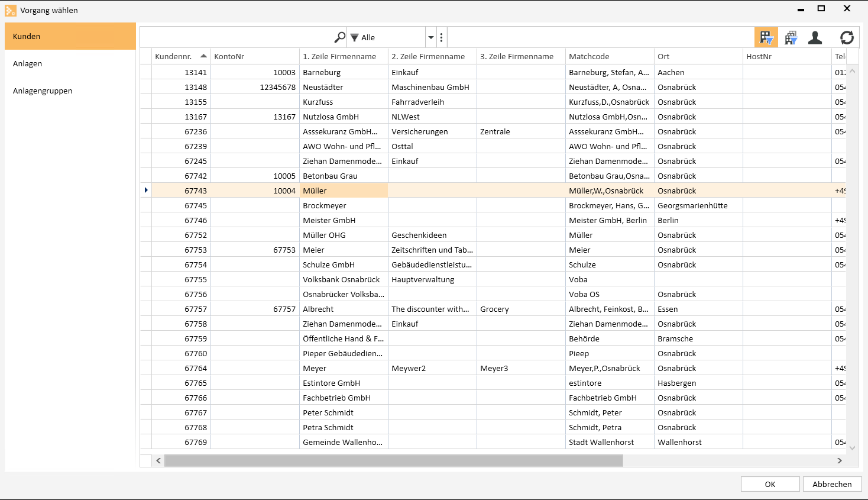Switch to the Anlagen tab
Screen dimensions: 868x500
pos(70,63)
